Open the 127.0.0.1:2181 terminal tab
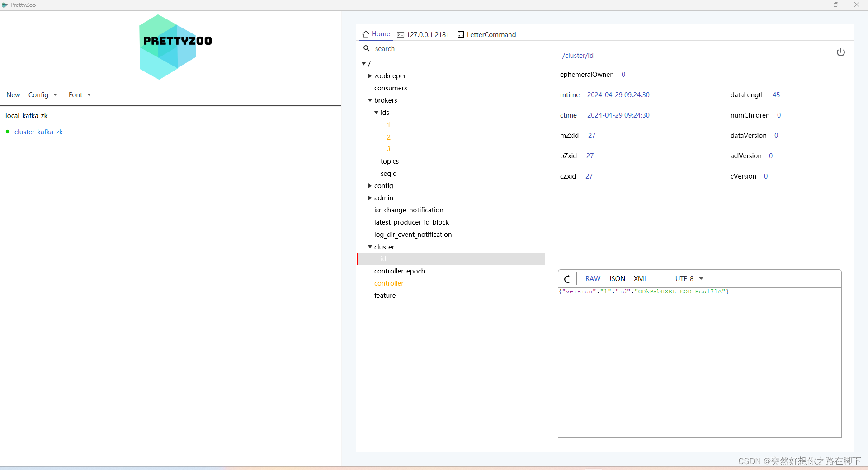868x470 pixels. [x=423, y=35]
